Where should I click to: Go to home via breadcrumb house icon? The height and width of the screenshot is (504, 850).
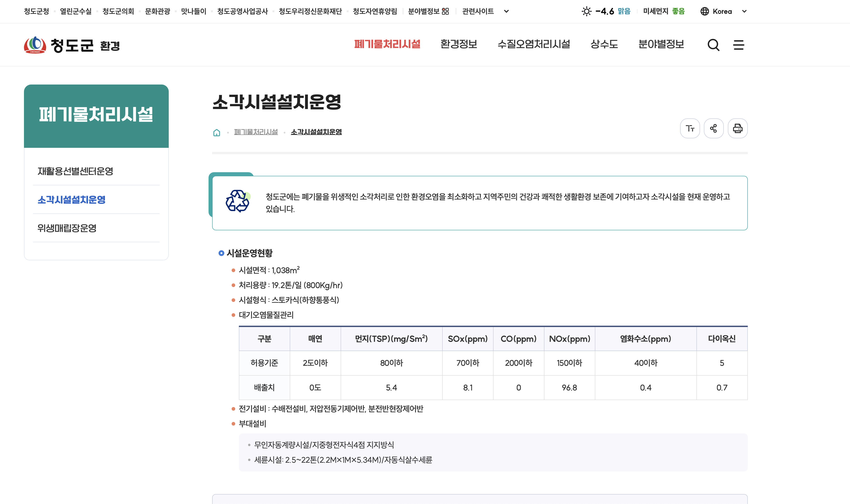(216, 132)
